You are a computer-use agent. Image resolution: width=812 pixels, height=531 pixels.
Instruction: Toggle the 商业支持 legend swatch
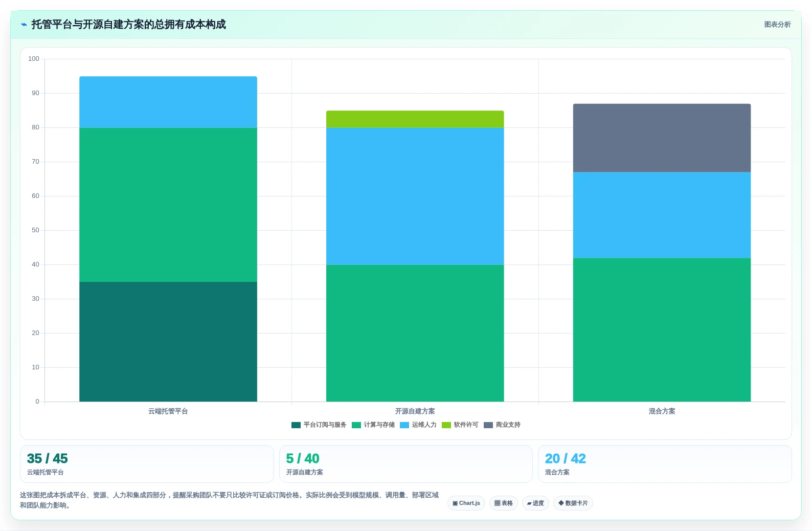(x=488, y=425)
